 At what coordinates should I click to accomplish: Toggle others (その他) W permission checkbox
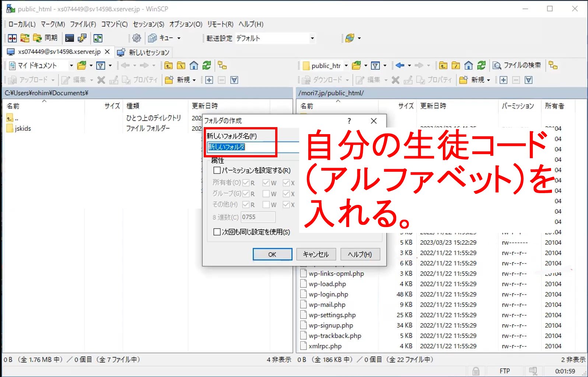(266, 205)
